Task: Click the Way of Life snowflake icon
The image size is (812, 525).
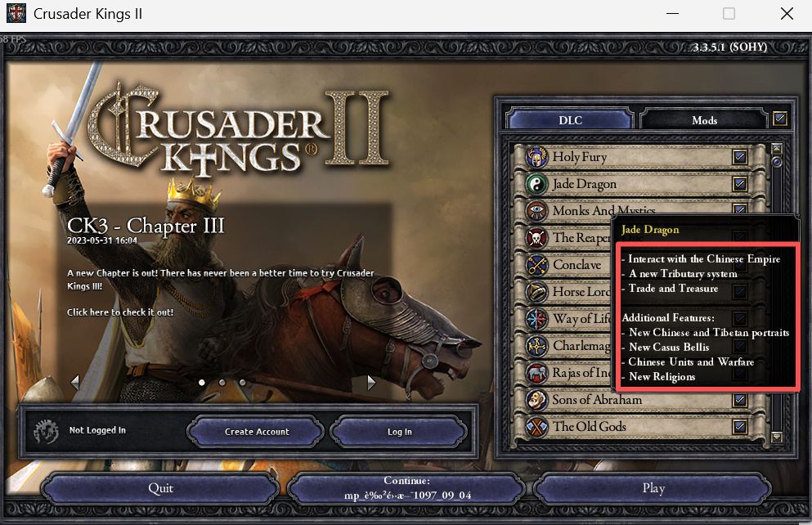Action: coord(537,319)
